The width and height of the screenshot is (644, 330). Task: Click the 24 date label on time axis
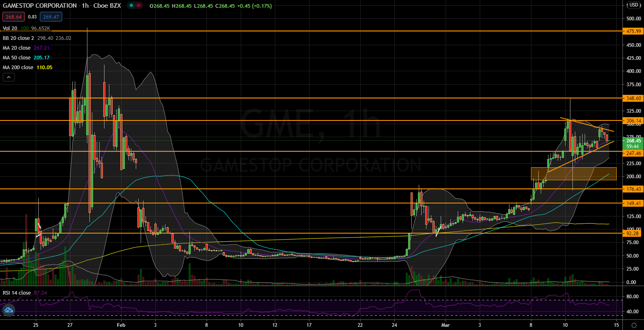click(x=394, y=325)
